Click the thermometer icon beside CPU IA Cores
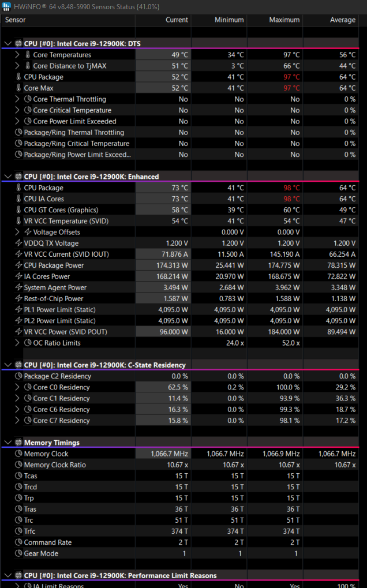 click(x=18, y=199)
